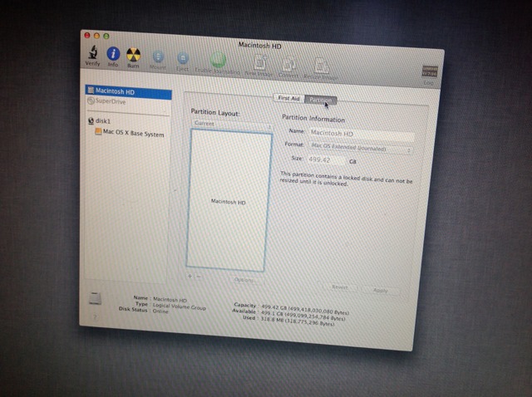Click the 'Online' disk status text

pyautogui.click(x=160, y=311)
